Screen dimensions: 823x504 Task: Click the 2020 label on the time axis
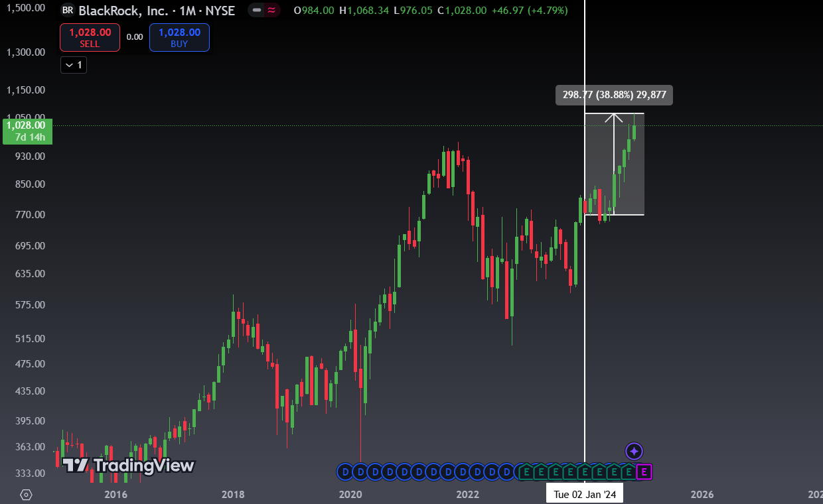350,495
